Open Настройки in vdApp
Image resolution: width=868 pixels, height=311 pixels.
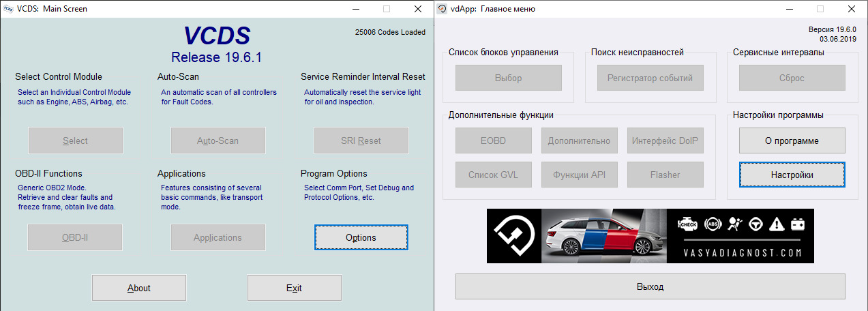[x=792, y=175]
